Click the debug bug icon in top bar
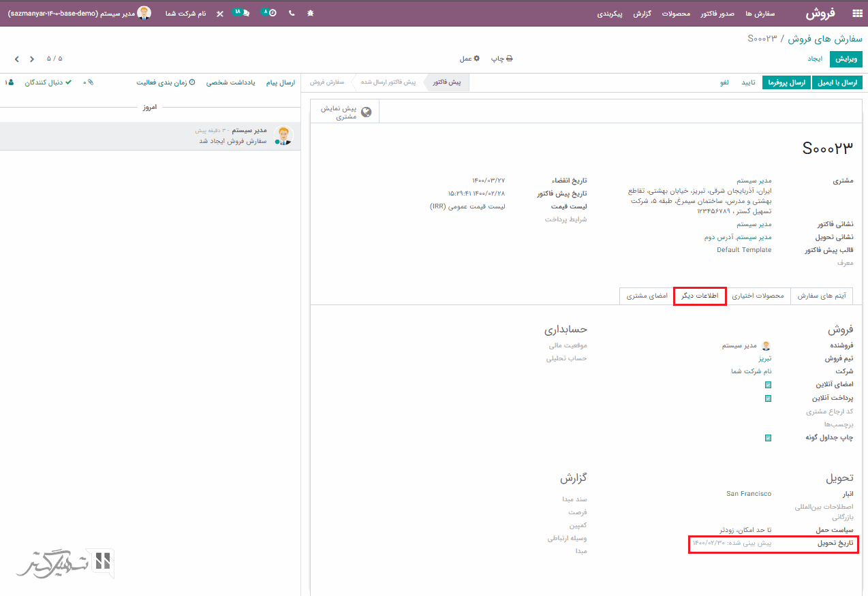 coord(311,13)
